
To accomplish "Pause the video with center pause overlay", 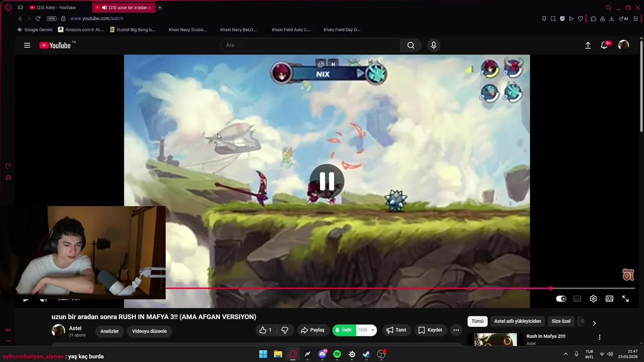I will point(327,181).
